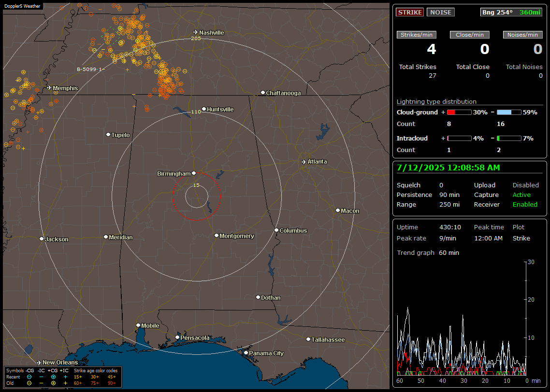Viewport: 550px width, 392px height.
Task: Click the green dashed storm cell box
Action: (x=112, y=35)
